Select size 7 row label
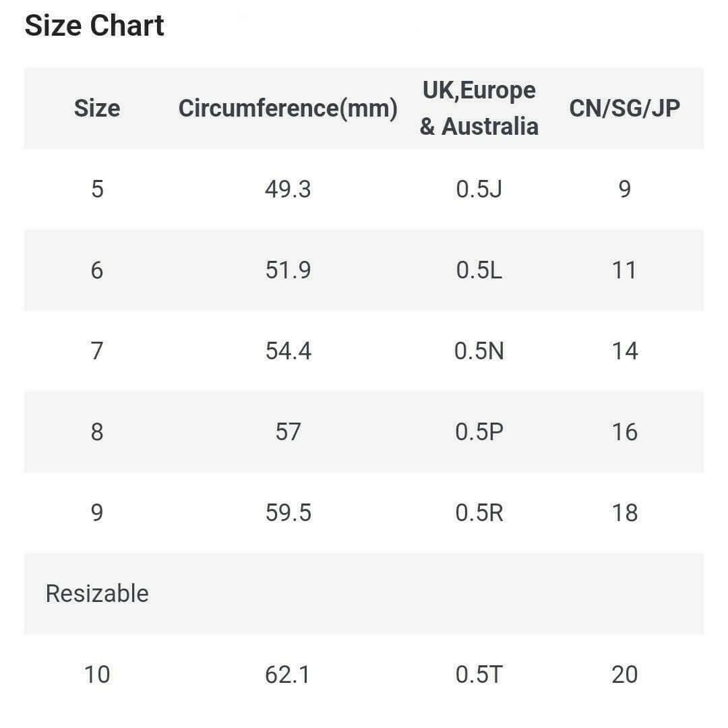728x728 pixels. [x=97, y=351]
